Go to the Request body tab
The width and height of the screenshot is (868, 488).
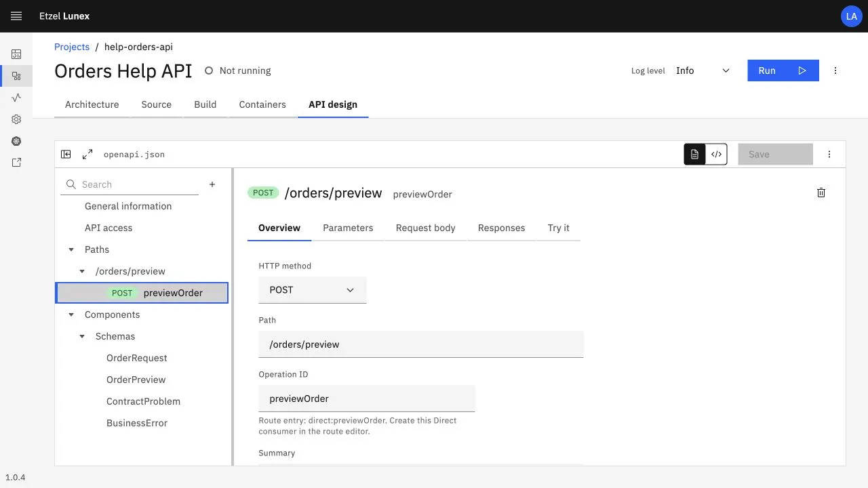point(426,228)
